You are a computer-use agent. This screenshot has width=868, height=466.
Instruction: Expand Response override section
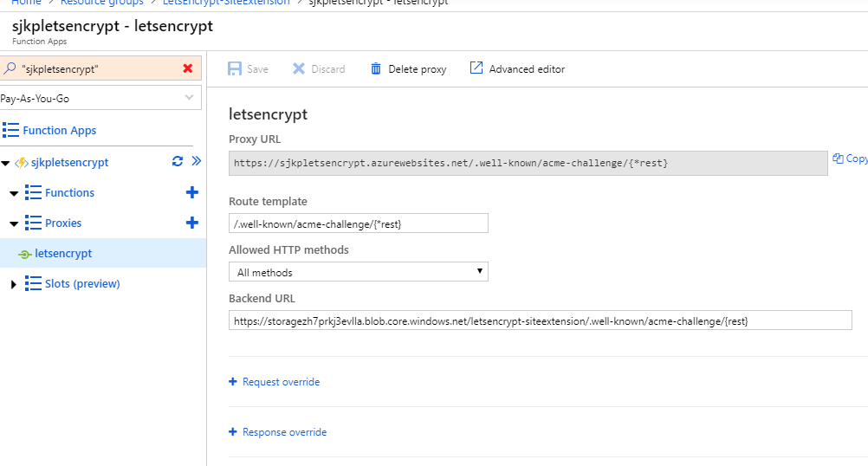pyautogui.click(x=284, y=432)
